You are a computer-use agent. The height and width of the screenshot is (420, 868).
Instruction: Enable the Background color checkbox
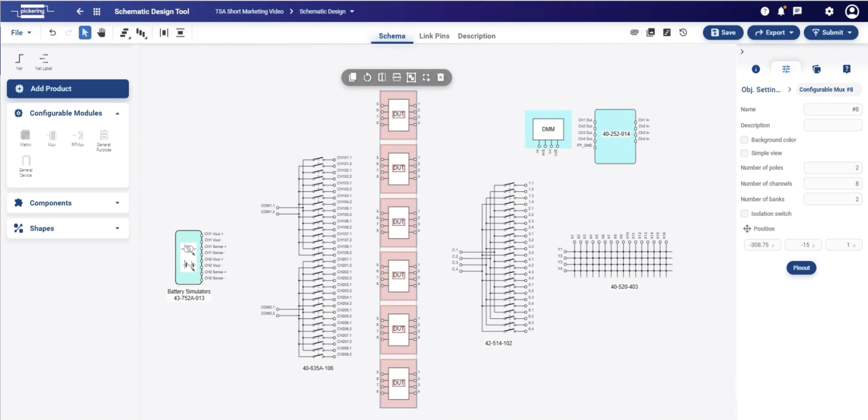coord(744,140)
